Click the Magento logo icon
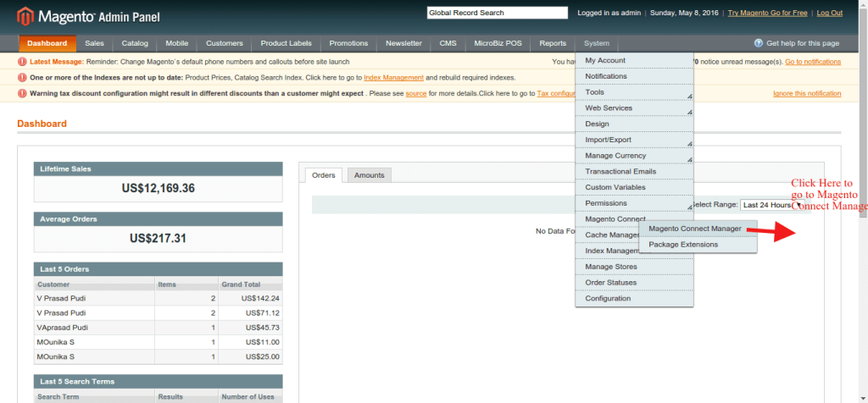 pos(25,17)
